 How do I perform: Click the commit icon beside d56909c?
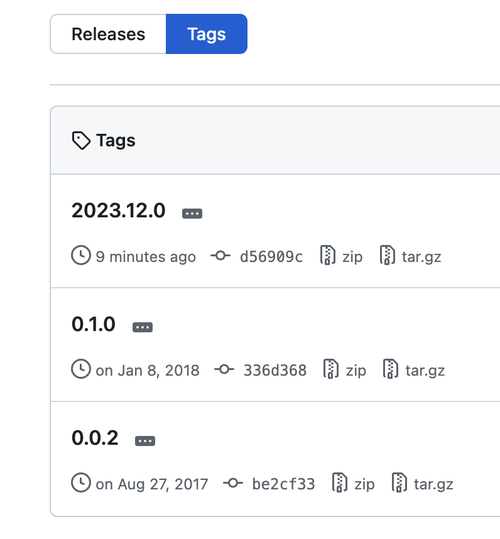tap(221, 256)
